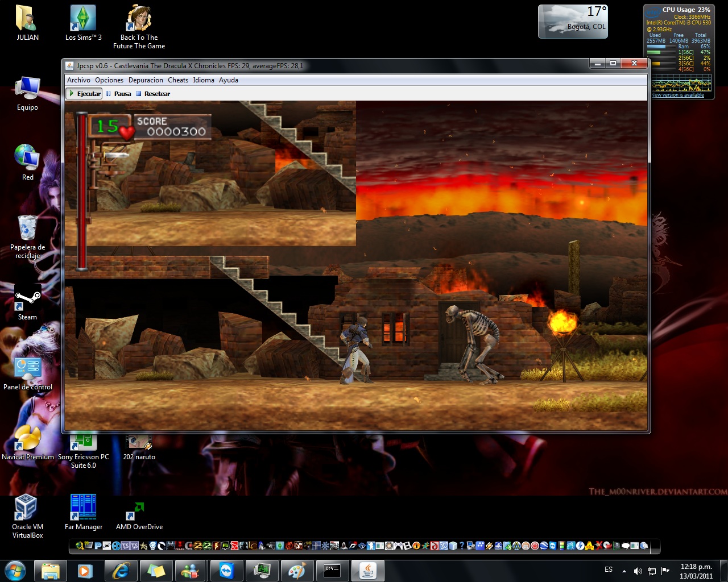728x582 pixels.
Task: Select Oracle VM VirtualBox icon
Action: (x=27, y=514)
